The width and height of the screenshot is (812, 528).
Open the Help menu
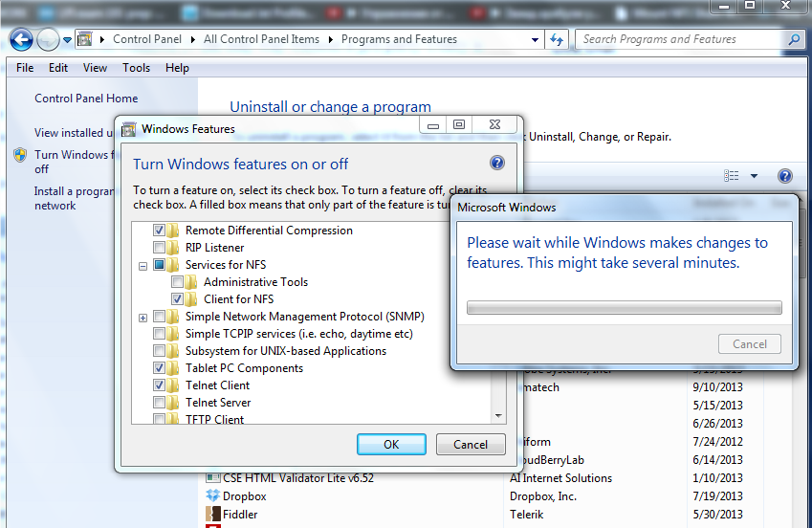click(x=177, y=68)
